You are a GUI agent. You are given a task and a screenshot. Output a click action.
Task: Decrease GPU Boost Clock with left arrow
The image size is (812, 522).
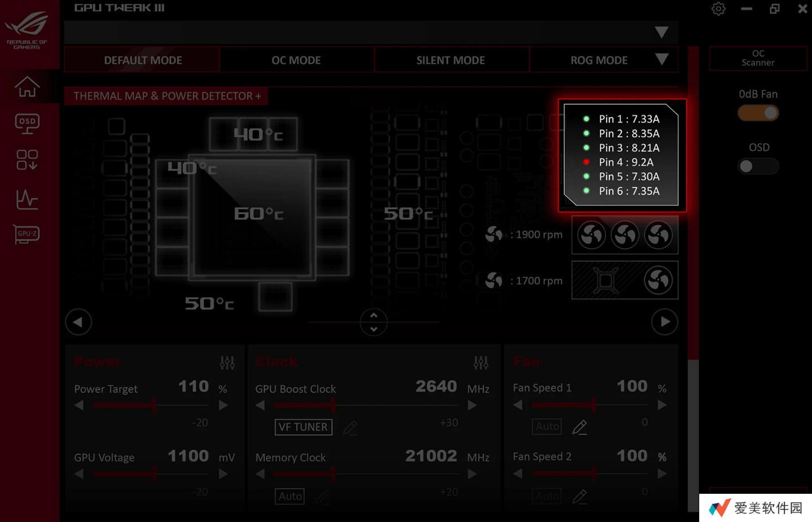260,405
